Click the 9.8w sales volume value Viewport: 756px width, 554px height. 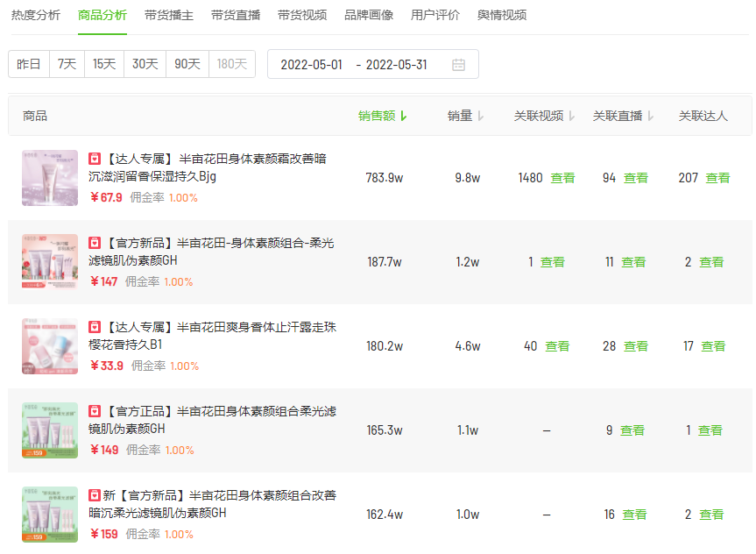tap(468, 178)
